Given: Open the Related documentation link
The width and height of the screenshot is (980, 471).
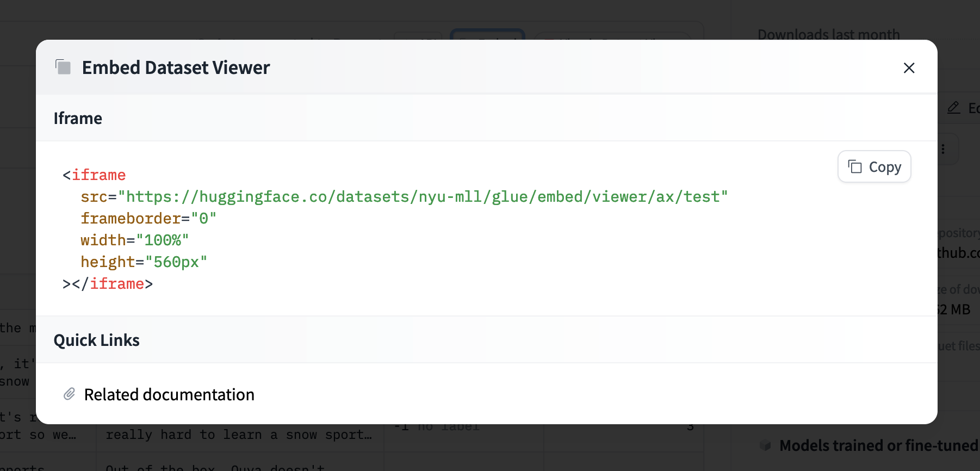Looking at the screenshot, I should pyautogui.click(x=169, y=394).
